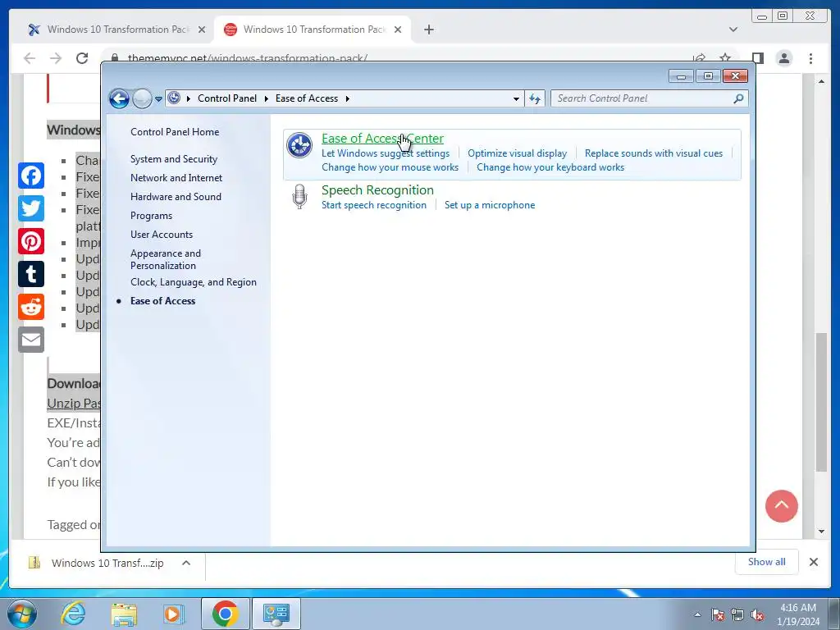Click Replace sounds with visual cues

coord(654,153)
